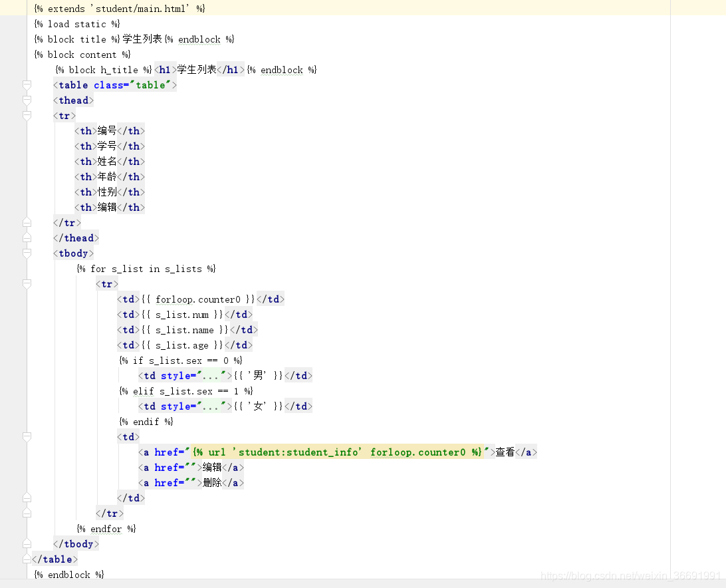726x588 pixels.
Task: Click the endif tag line
Action: tap(146, 421)
